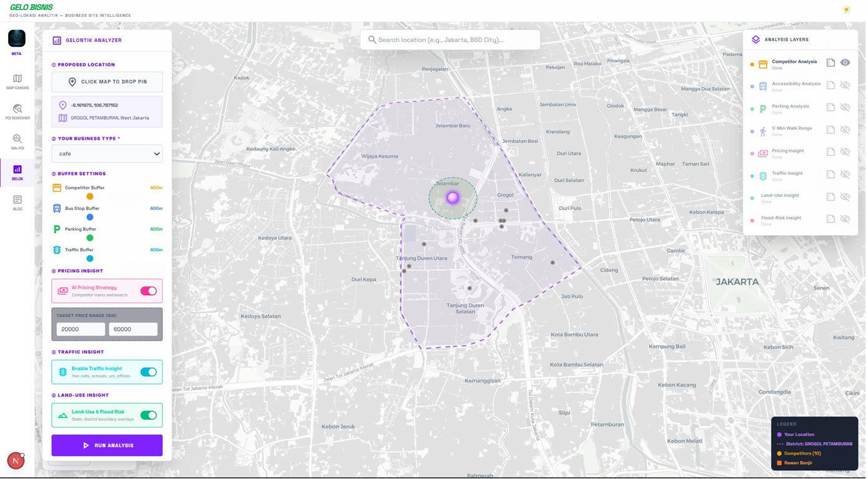Open Pricing Insight report document icon

point(833,153)
